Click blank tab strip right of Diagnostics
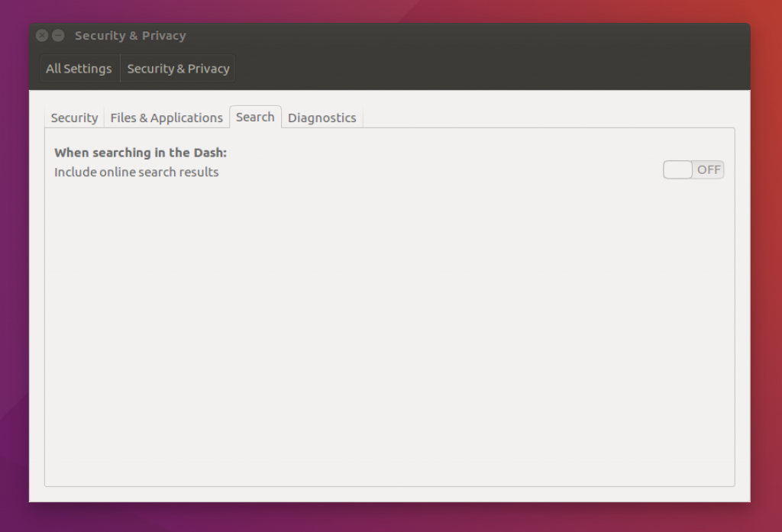The height and width of the screenshot is (532, 782). [x=535, y=117]
